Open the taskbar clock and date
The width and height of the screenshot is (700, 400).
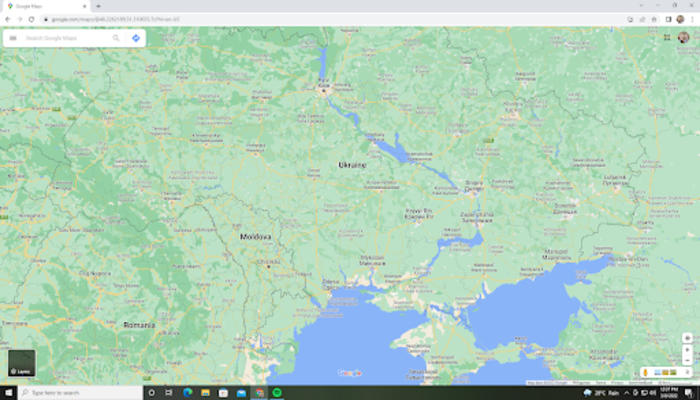point(671,393)
